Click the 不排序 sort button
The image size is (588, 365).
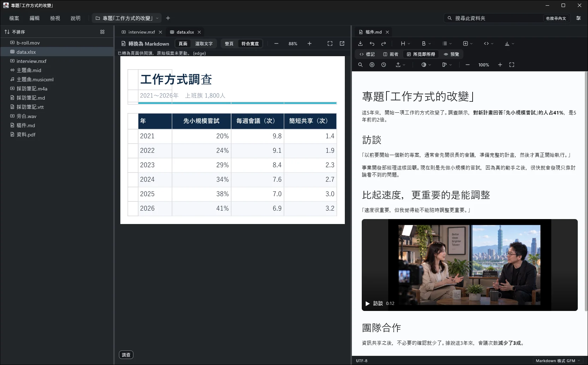(x=15, y=32)
